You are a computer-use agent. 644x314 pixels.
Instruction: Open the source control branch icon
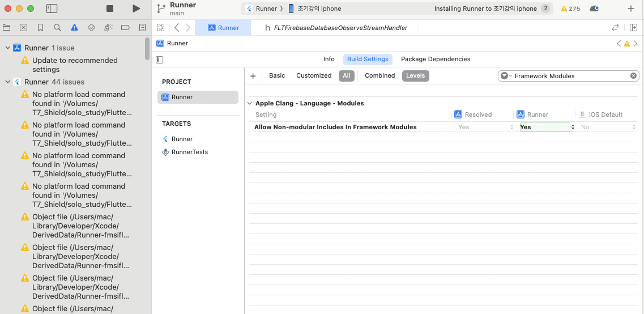coord(161,9)
